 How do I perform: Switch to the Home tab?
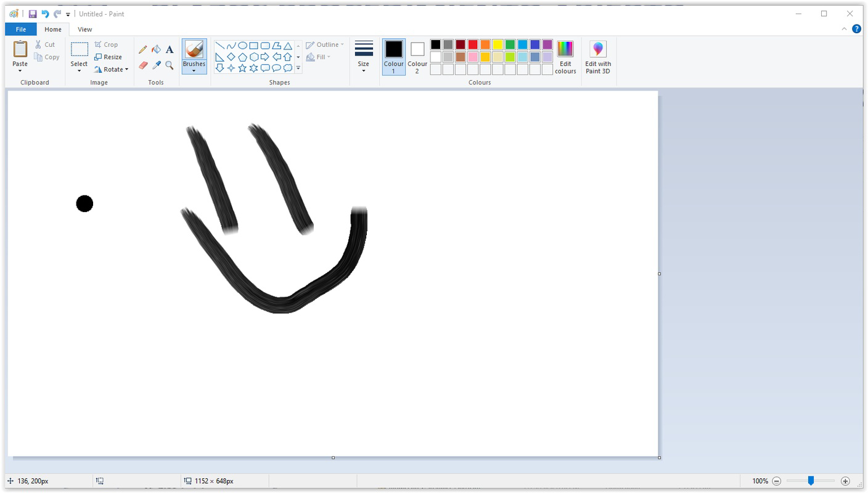[x=53, y=29]
